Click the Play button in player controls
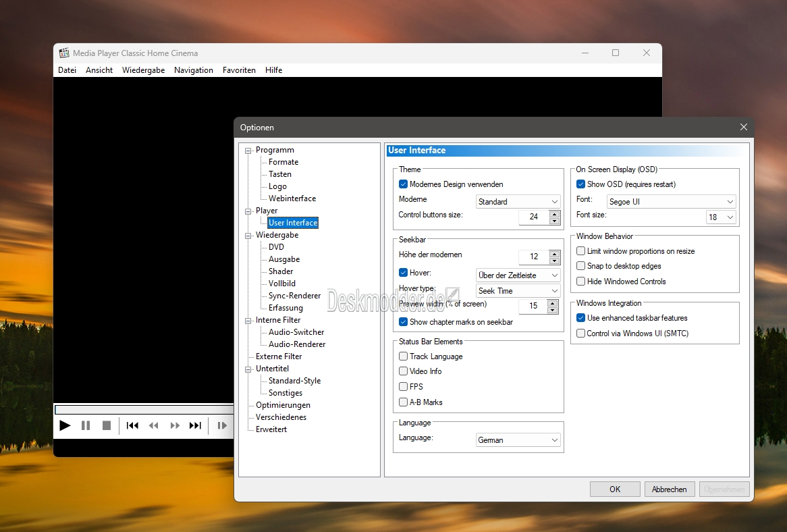 point(65,425)
